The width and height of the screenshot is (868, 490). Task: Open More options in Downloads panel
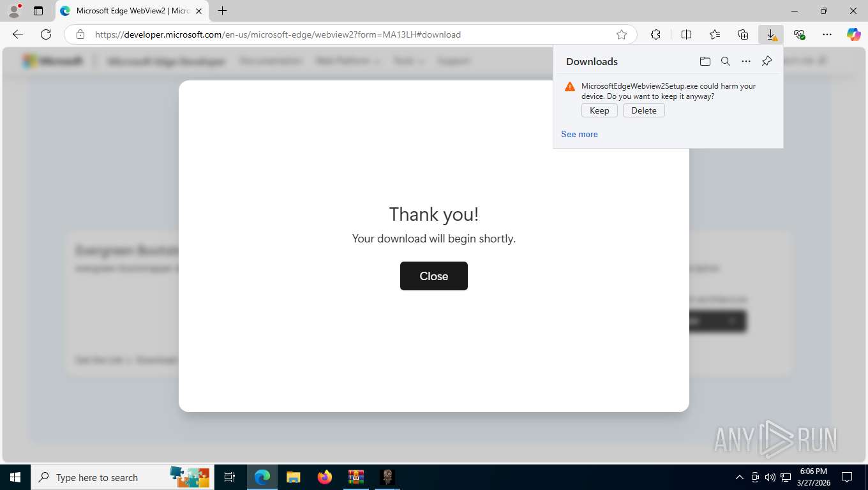746,61
